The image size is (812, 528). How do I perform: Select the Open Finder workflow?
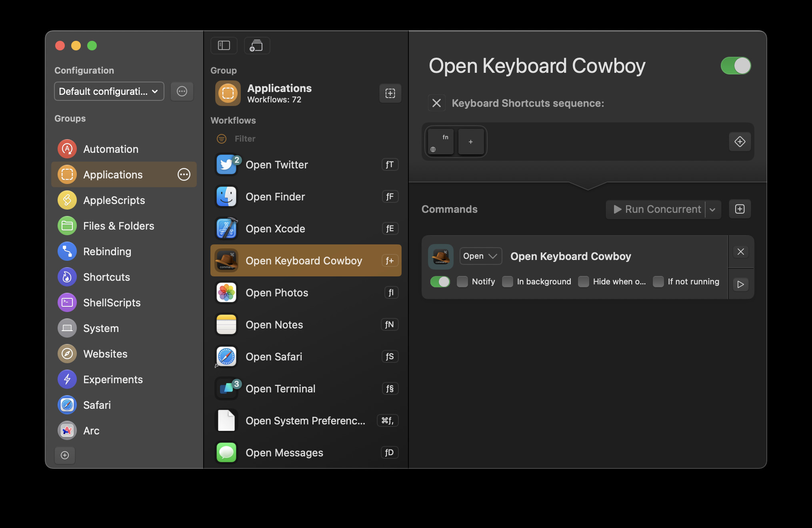(x=306, y=197)
